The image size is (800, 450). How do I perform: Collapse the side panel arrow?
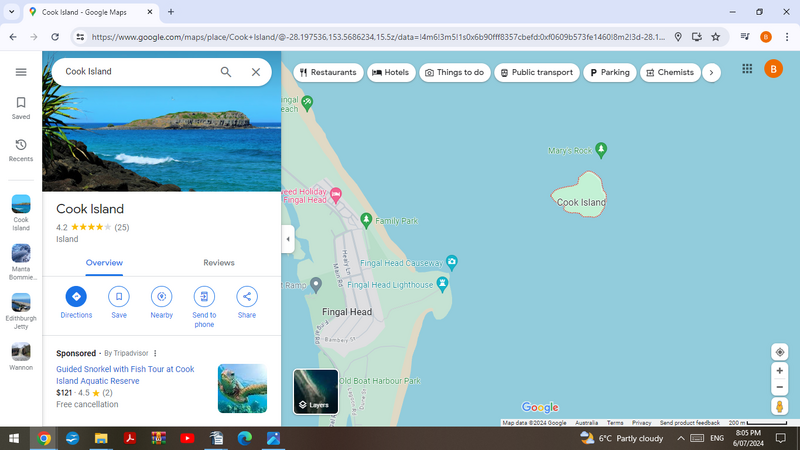(x=288, y=239)
